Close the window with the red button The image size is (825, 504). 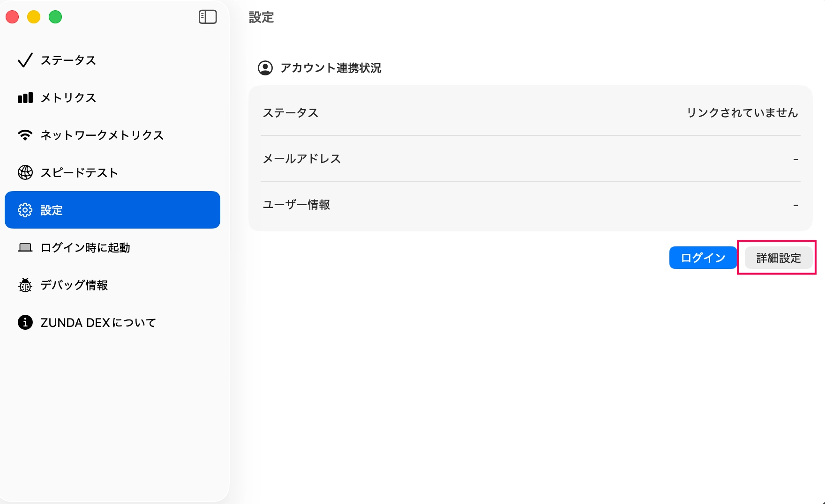tap(12, 17)
